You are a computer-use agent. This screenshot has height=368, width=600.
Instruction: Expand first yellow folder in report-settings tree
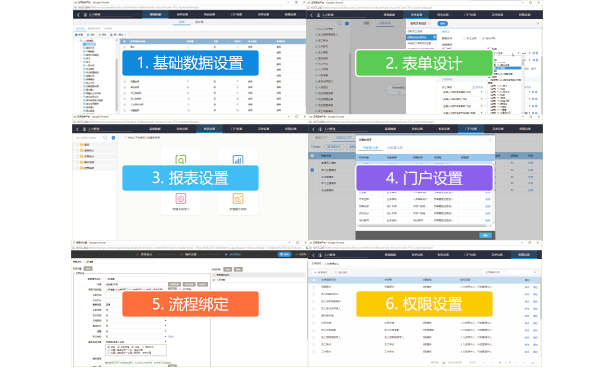(x=78, y=145)
